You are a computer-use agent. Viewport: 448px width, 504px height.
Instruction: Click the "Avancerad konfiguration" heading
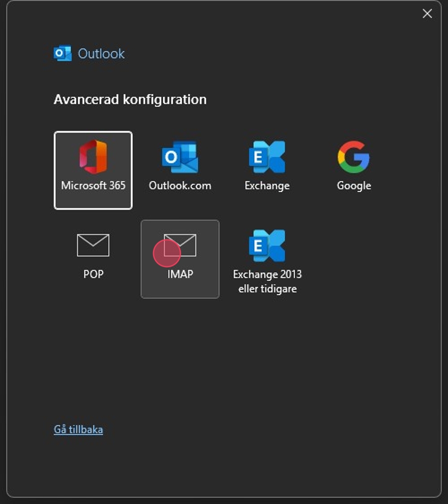click(130, 99)
